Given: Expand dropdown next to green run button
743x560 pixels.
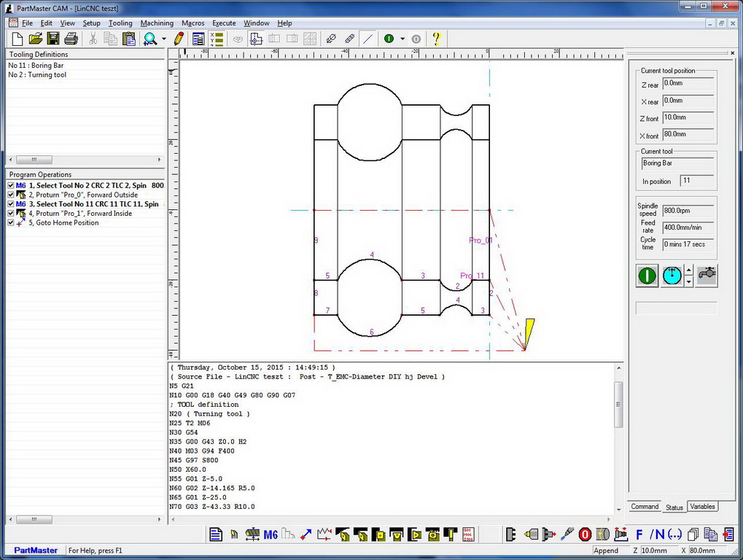Looking at the screenshot, I should point(402,39).
